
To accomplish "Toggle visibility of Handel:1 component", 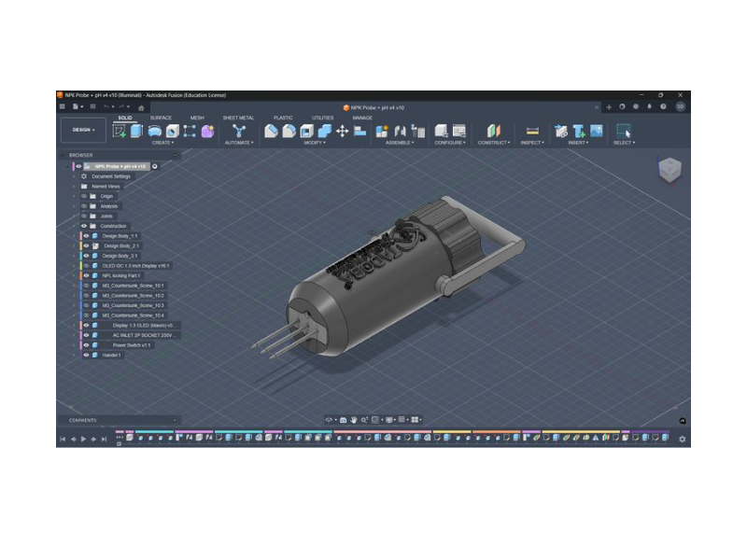I will tap(87, 355).
